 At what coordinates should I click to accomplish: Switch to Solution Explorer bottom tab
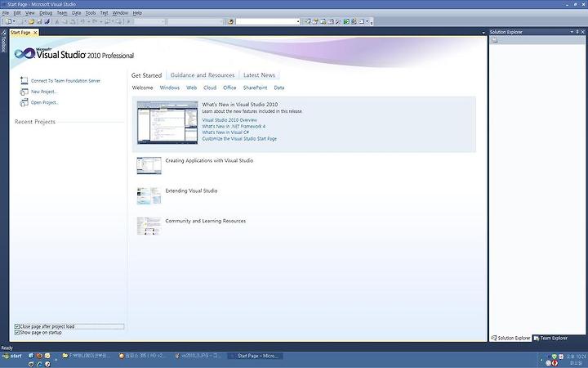click(x=510, y=338)
